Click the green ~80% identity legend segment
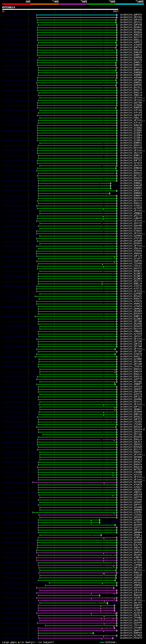Screen dimensions: 146x644 101,4
